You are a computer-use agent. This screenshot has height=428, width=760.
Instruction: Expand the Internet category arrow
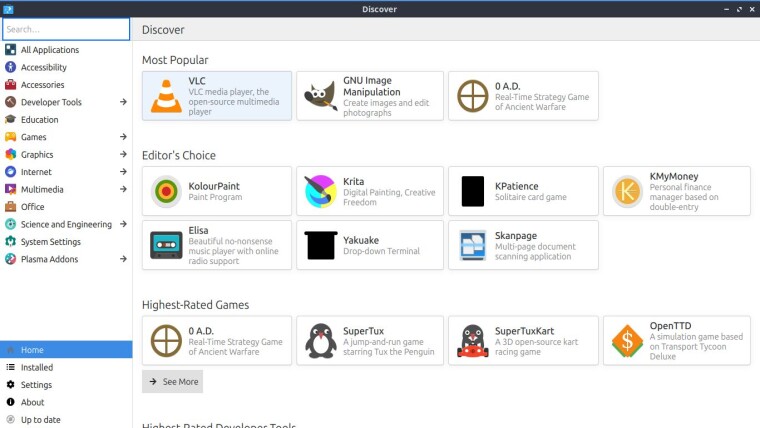pos(123,172)
